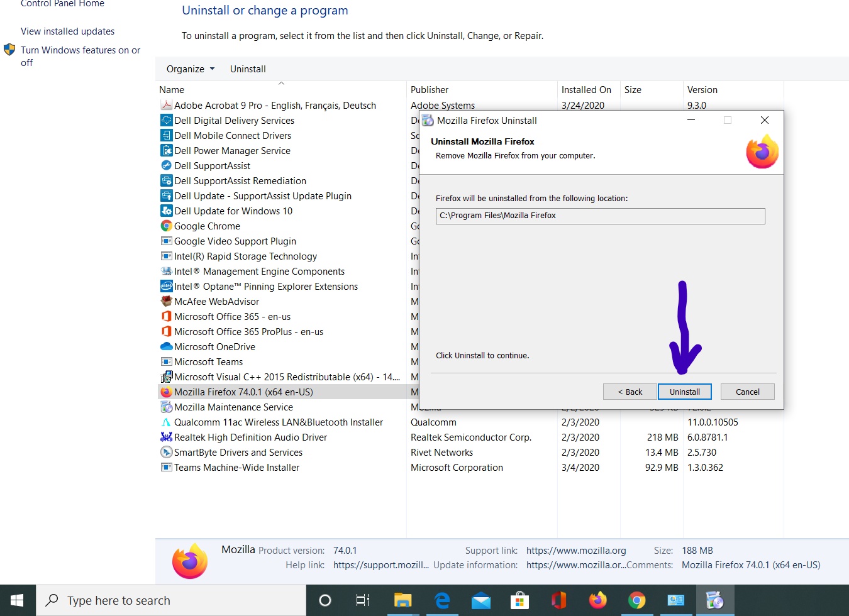Image resolution: width=849 pixels, height=616 pixels.
Task: Open Microsoft Edge from the taskbar
Action: click(442, 600)
